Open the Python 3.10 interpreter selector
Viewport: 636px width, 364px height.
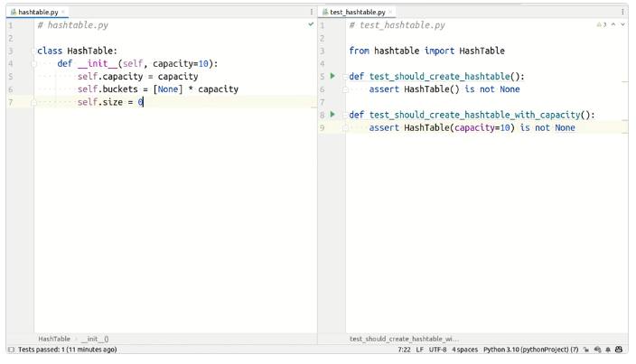(x=530, y=350)
